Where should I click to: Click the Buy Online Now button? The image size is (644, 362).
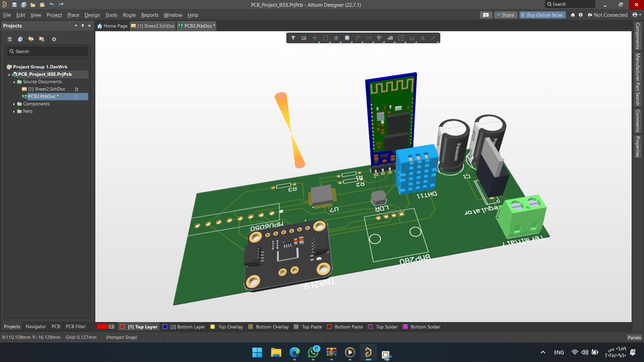coord(542,15)
